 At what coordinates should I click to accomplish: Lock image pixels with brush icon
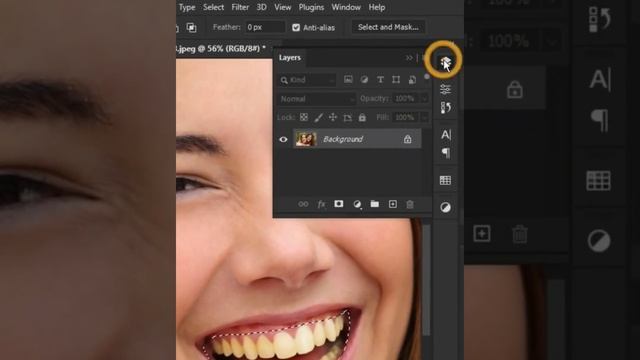(x=318, y=118)
